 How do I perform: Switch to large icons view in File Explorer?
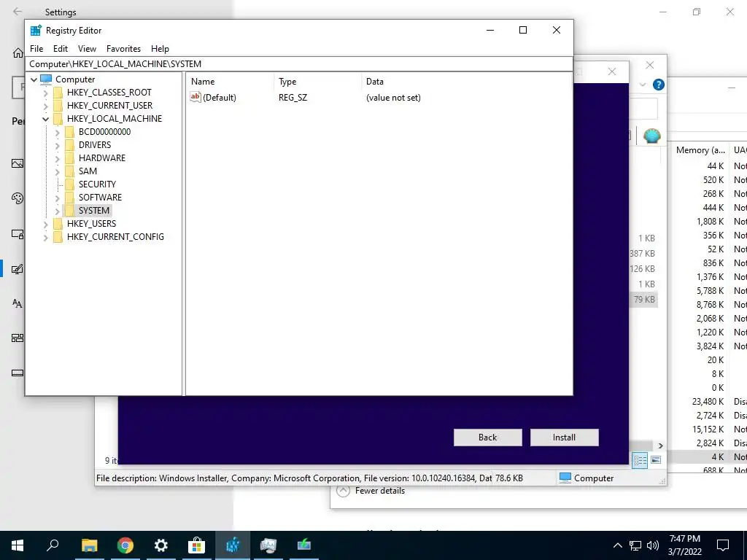click(x=656, y=460)
